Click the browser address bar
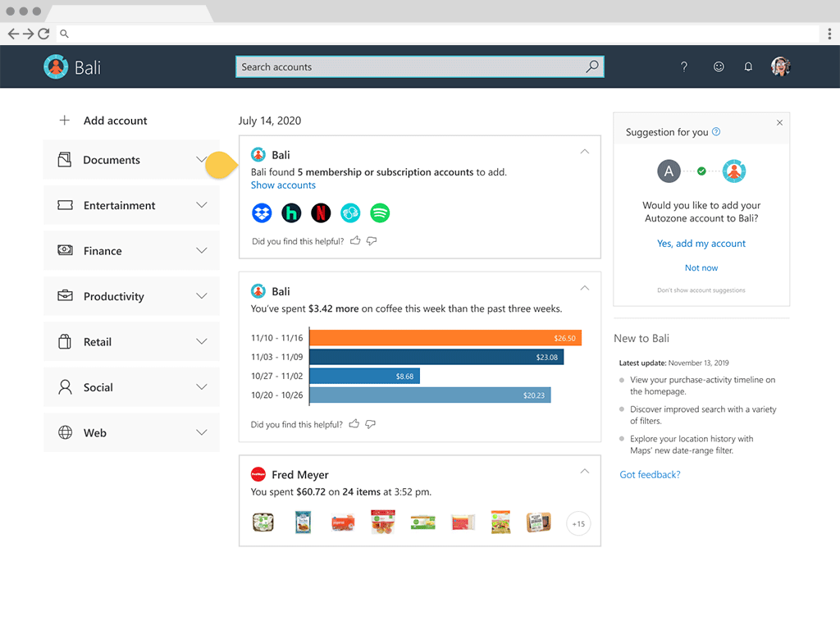Viewport: 840px width, 630px height. pos(438,34)
